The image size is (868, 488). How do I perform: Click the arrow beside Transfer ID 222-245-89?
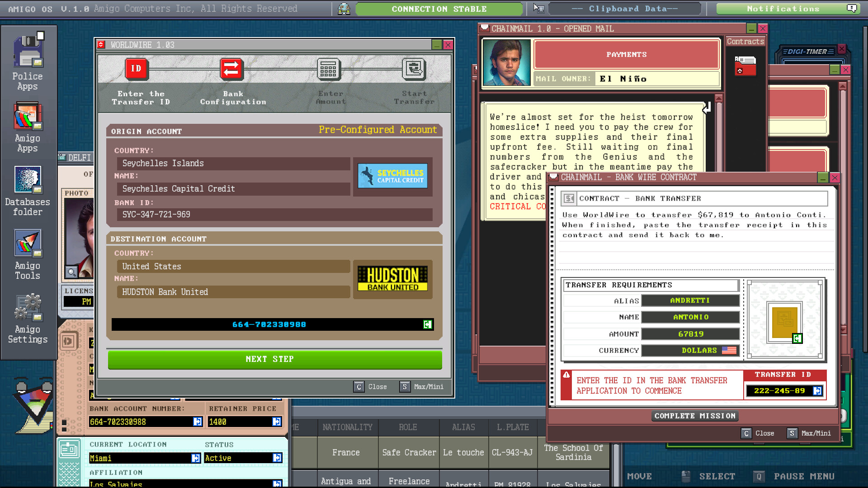(x=817, y=390)
